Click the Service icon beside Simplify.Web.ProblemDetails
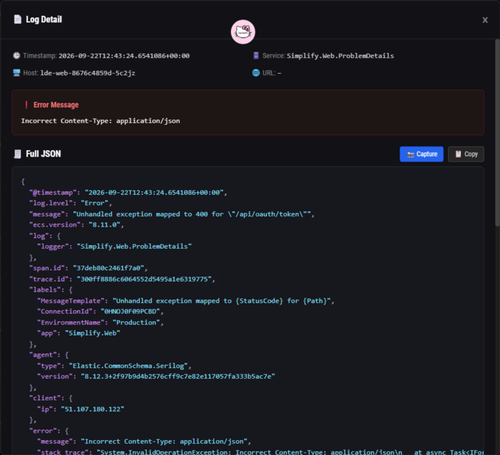 tap(256, 56)
